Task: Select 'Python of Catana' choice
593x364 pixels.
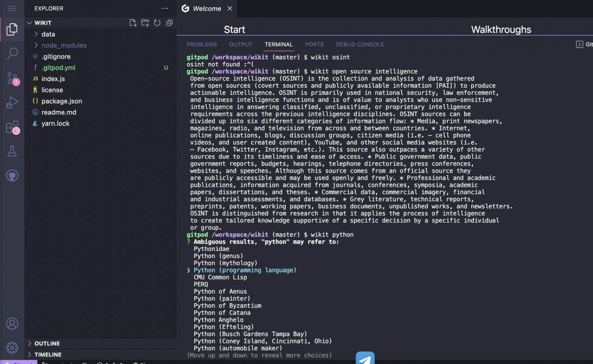Action: click(x=222, y=313)
